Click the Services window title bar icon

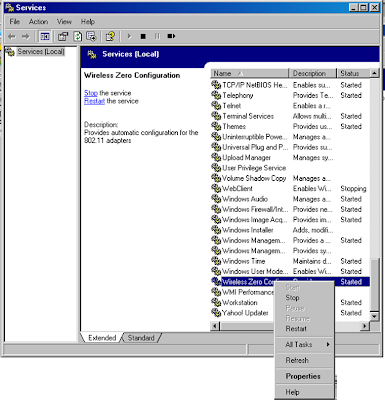(x=9, y=7)
